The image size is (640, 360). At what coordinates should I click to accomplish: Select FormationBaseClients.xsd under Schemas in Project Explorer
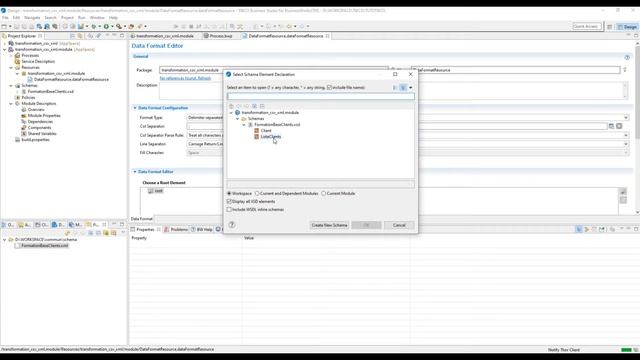pyautogui.click(x=51, y=91)
